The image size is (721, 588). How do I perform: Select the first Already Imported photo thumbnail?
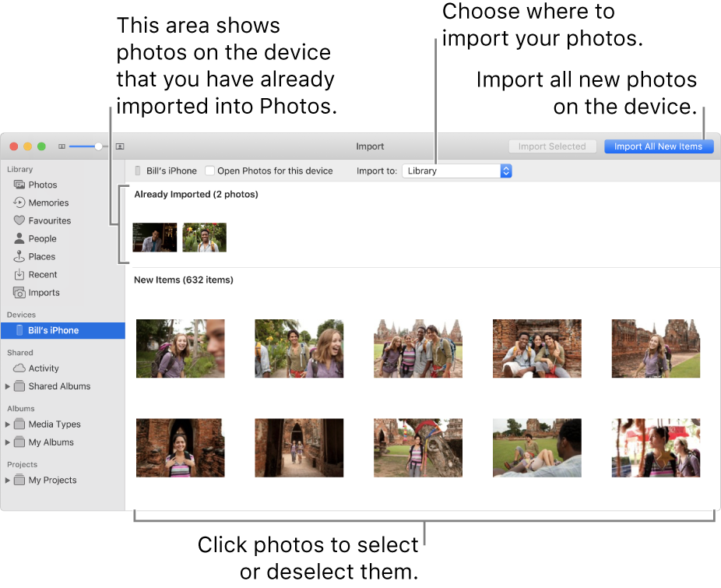pyautogui.click(x=154, y=237)
